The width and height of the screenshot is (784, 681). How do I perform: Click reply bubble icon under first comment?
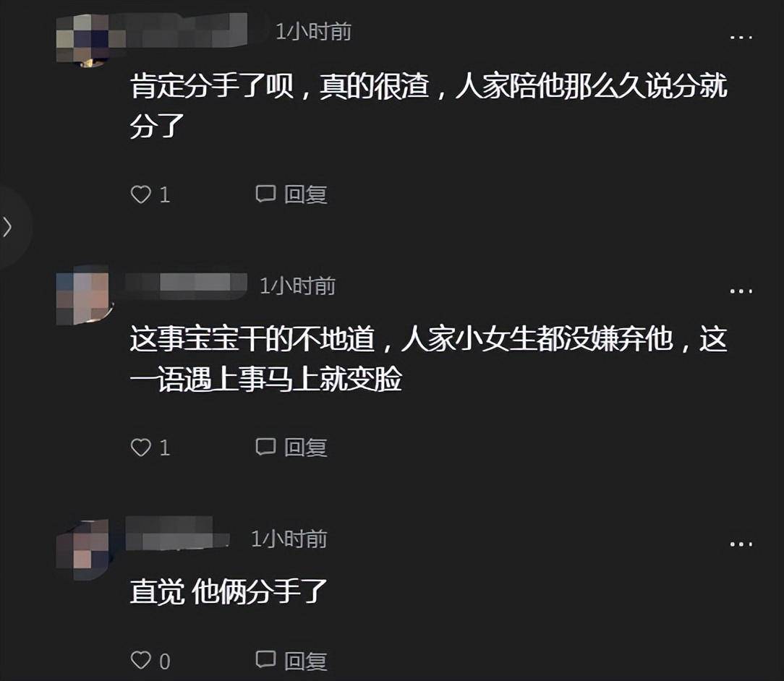265,194
